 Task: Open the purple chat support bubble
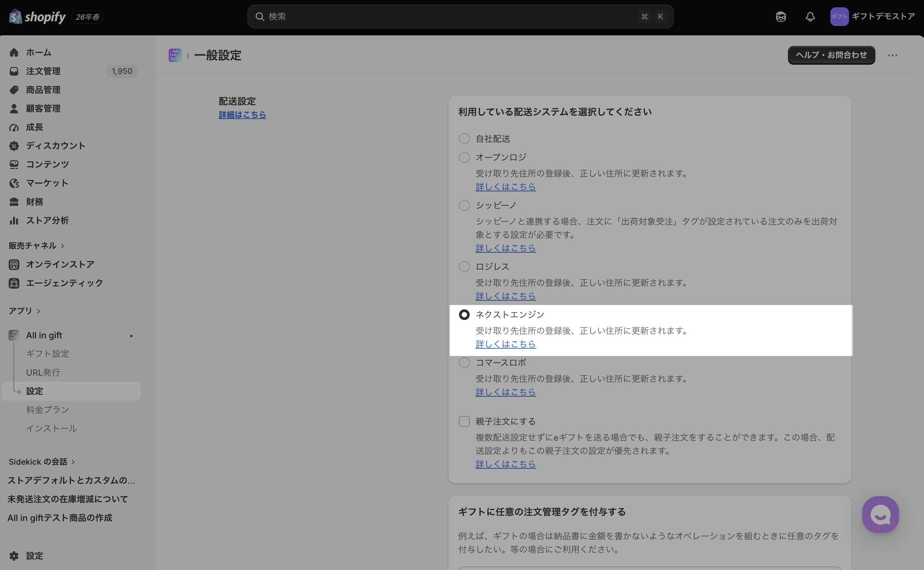tap(880, 514)
